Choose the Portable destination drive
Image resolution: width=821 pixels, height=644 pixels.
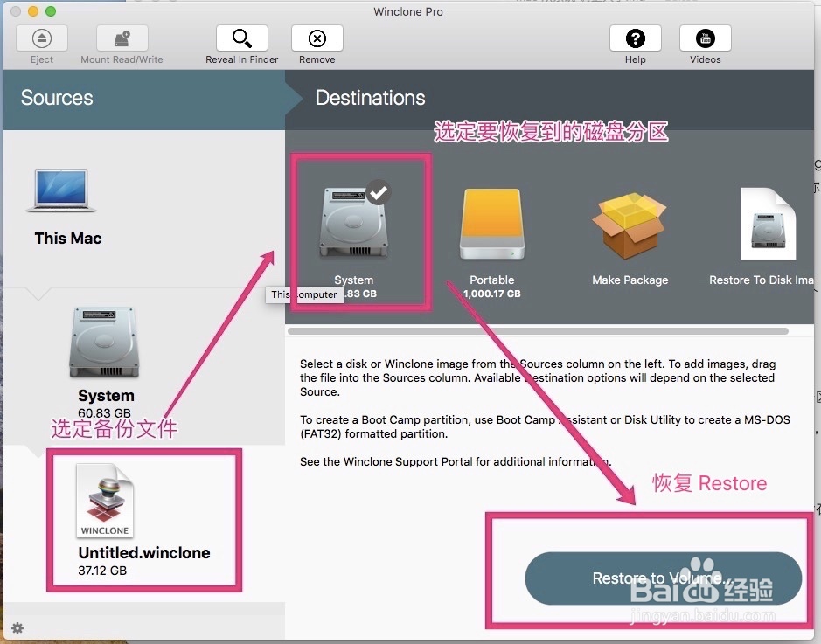491,225
